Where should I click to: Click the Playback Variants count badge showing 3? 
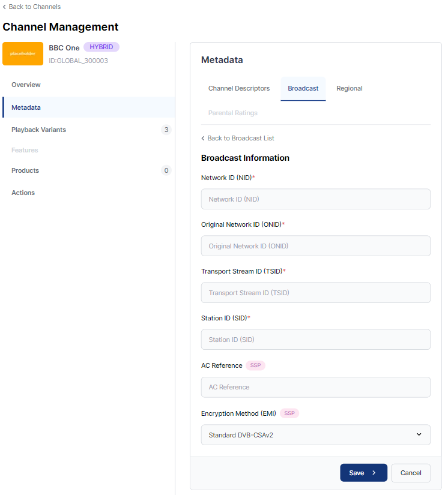(166, 130)
